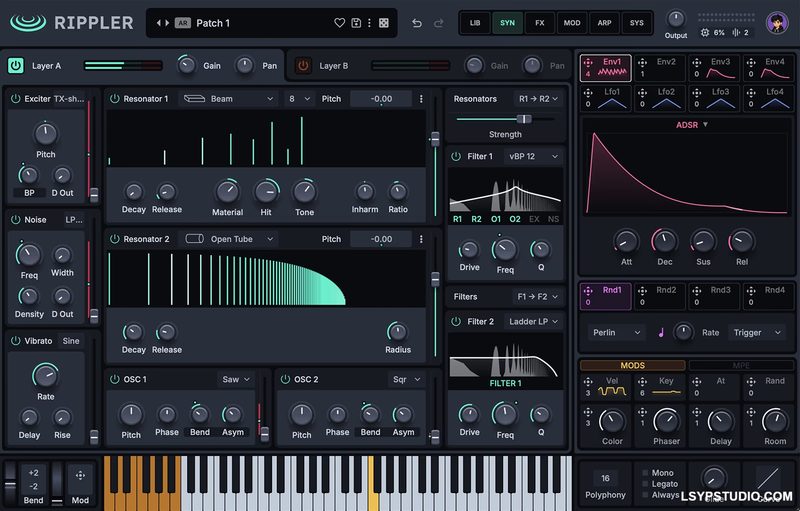
Task: Toggle Layer A power button
Action: coord(16,66)
